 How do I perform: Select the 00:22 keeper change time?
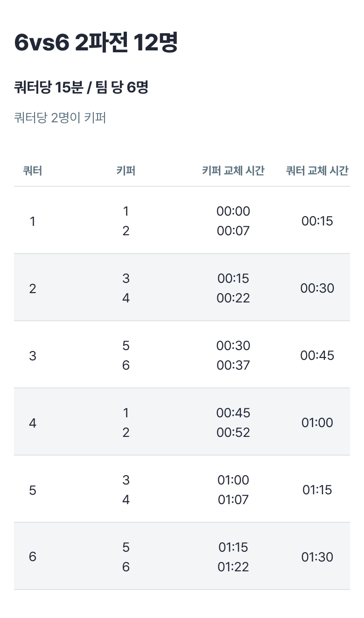click(233, 298)
